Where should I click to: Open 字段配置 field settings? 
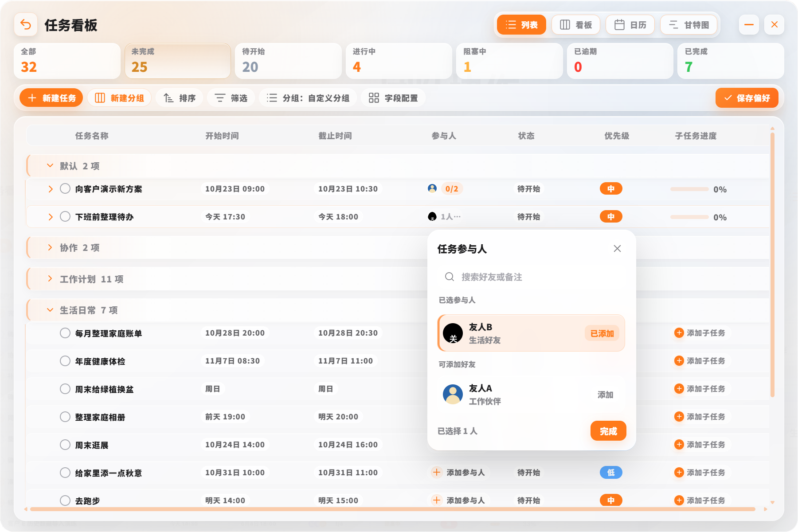pos(393,98)
